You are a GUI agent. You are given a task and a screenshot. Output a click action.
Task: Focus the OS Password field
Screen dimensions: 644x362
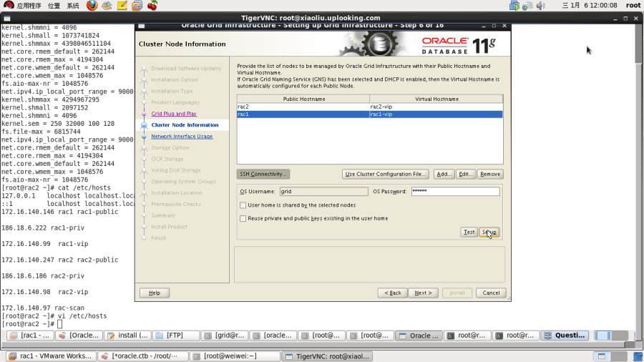[x=456, y=192]
